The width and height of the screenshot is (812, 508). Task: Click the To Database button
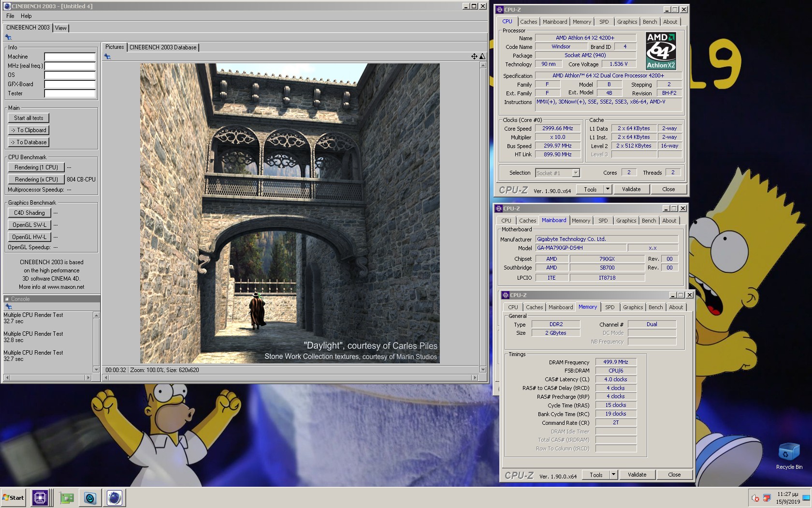pos(29,142)
